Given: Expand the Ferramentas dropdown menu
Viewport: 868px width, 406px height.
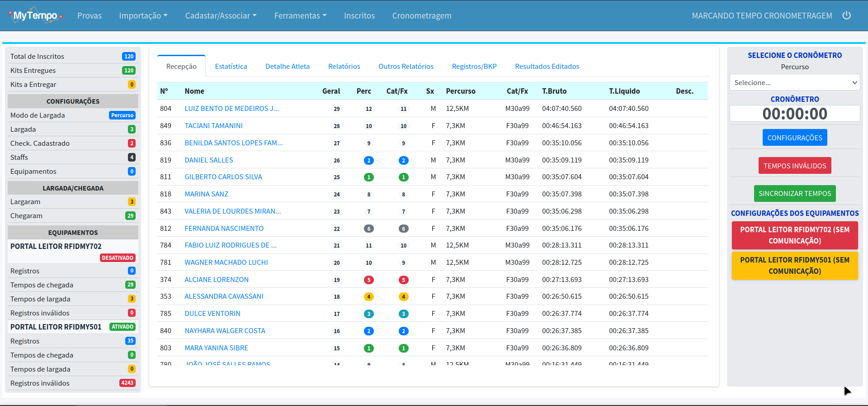Looking at the screenshot, I should click(x=300, y=16).
